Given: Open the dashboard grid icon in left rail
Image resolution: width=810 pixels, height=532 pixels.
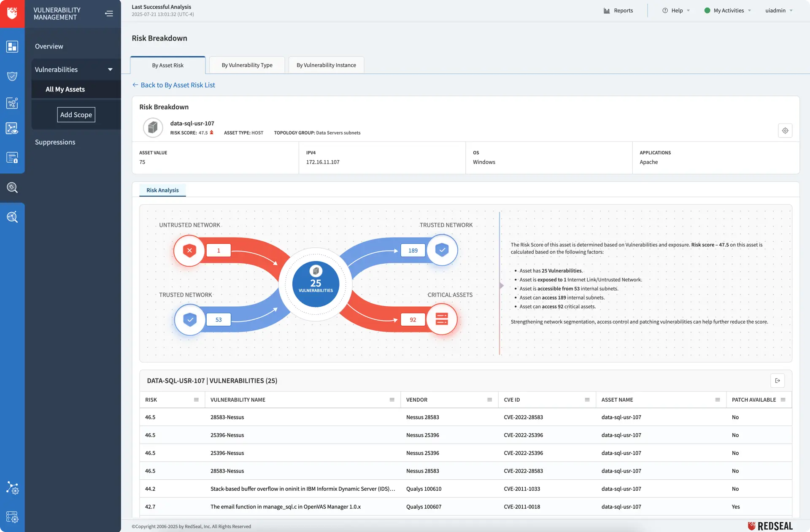Looking at the screenshot, I should click(12, 46).
